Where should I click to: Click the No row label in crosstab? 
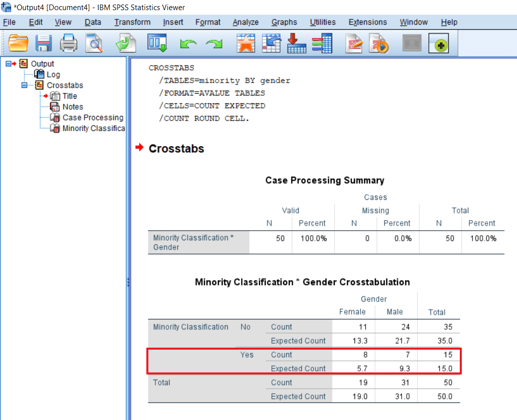245,327
